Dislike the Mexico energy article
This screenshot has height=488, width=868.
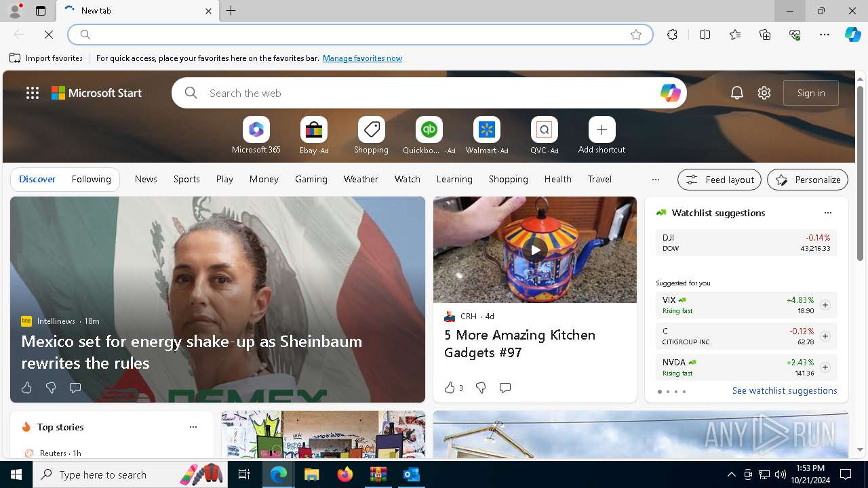[x=50, y=388]
